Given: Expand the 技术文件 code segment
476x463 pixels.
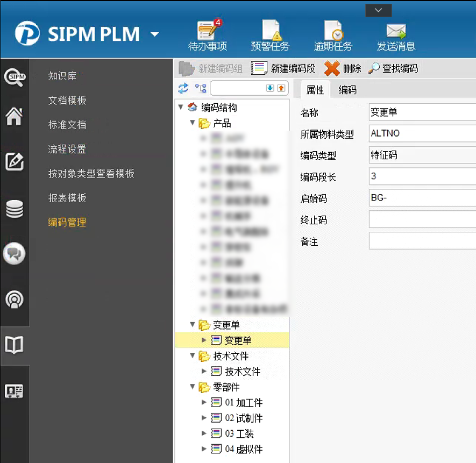Looking at the screenshot, I should (204, 371).
